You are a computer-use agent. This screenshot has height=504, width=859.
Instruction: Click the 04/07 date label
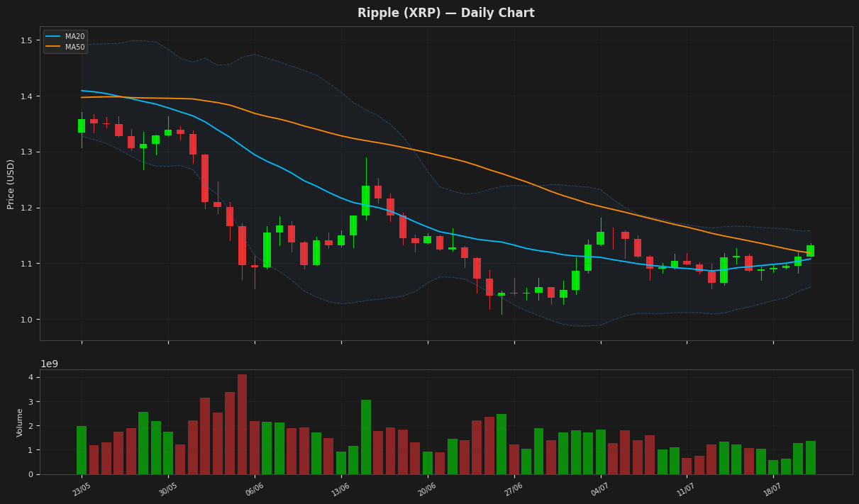(x=601, y=490)
